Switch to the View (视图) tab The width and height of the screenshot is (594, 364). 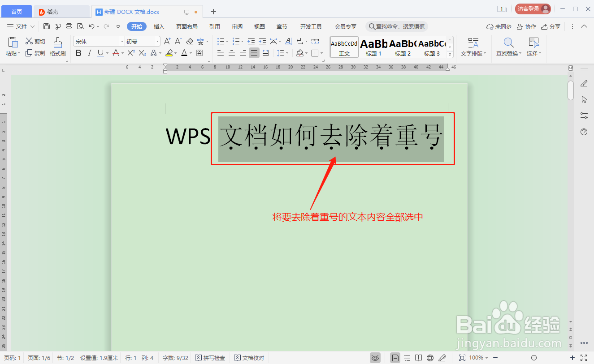pos(260,26)
